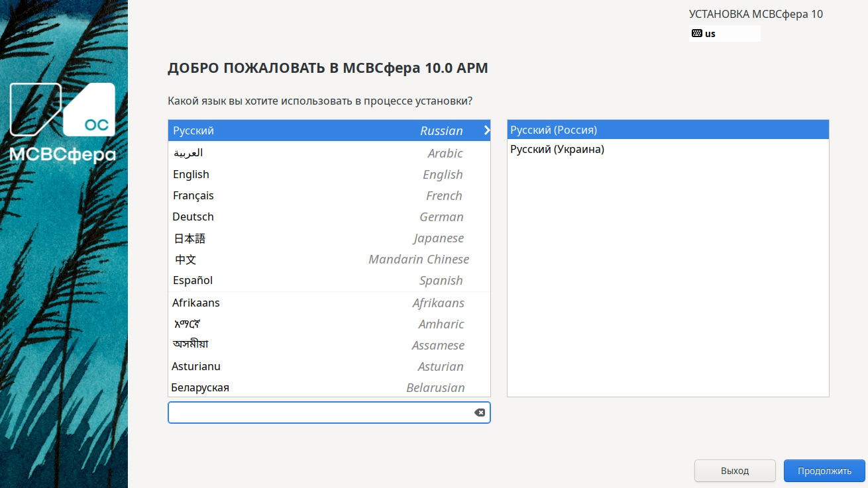Expand the Russian language arrow
Image resolution: width=868 pixels, height=488 pixels.
point(486,130)
